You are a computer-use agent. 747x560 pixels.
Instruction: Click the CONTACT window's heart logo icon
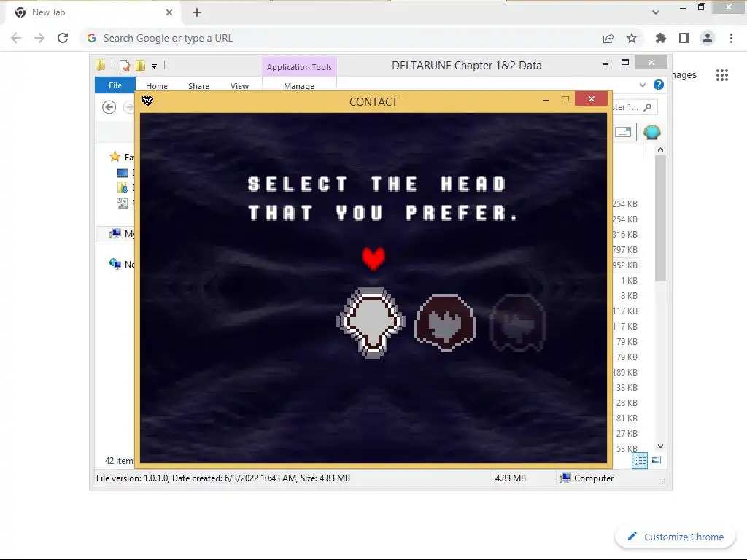[147, 101]
